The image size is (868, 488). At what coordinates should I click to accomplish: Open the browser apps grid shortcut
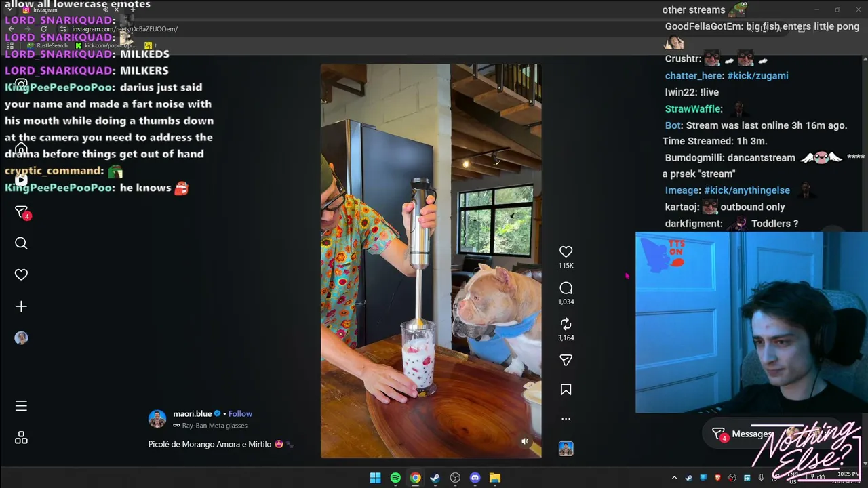[10, 45]
